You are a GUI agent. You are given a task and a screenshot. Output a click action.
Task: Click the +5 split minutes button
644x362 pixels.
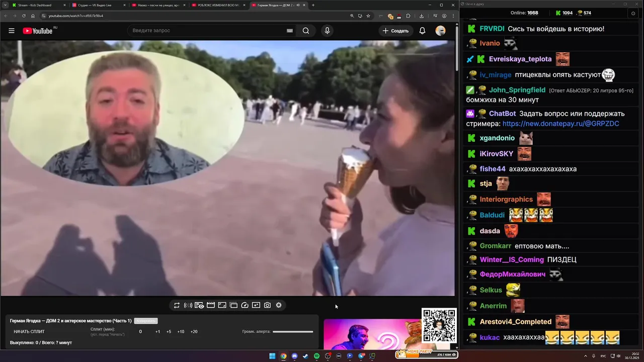pyautogui.click(x=169, y=332)
